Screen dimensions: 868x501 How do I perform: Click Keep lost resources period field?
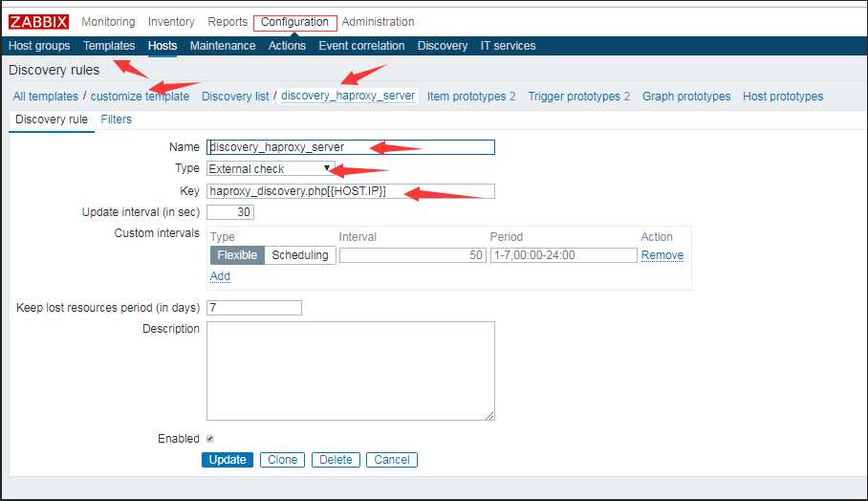254,308
